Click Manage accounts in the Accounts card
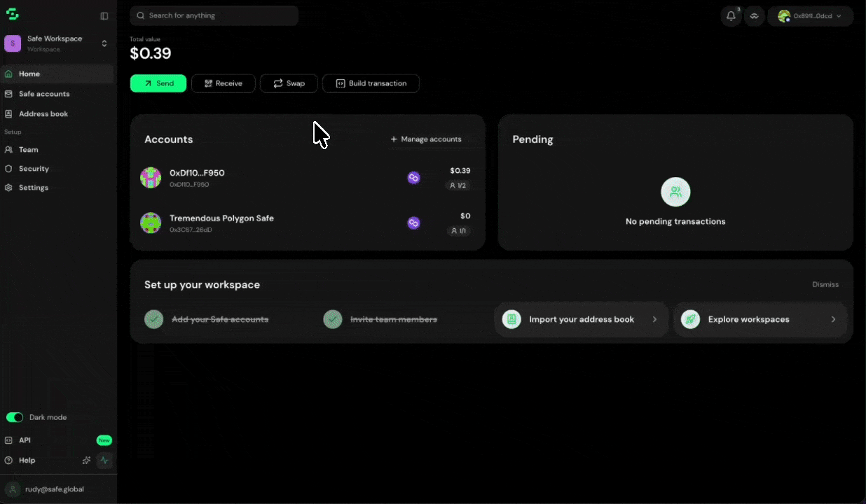Viewport: 866px width, 504px height. 426,139
